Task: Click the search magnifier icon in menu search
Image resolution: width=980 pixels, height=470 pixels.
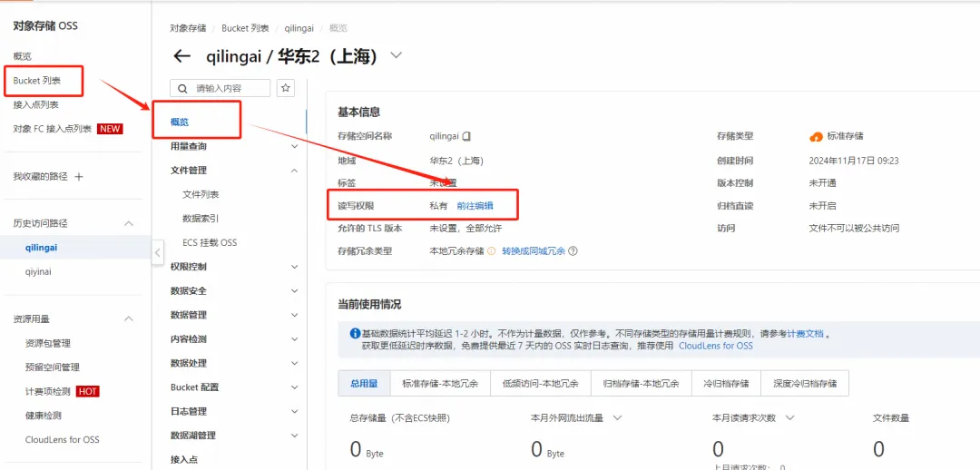Action: pyautogui.click(x=183, y=88)
